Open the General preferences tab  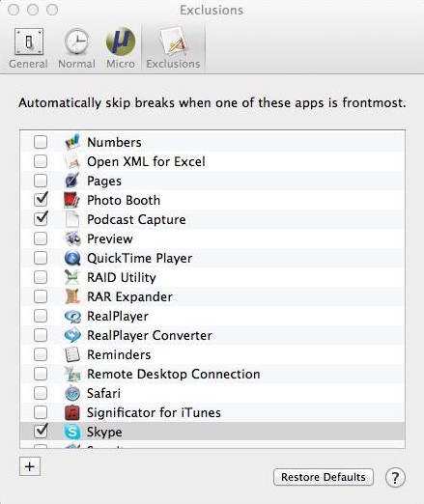29,48
